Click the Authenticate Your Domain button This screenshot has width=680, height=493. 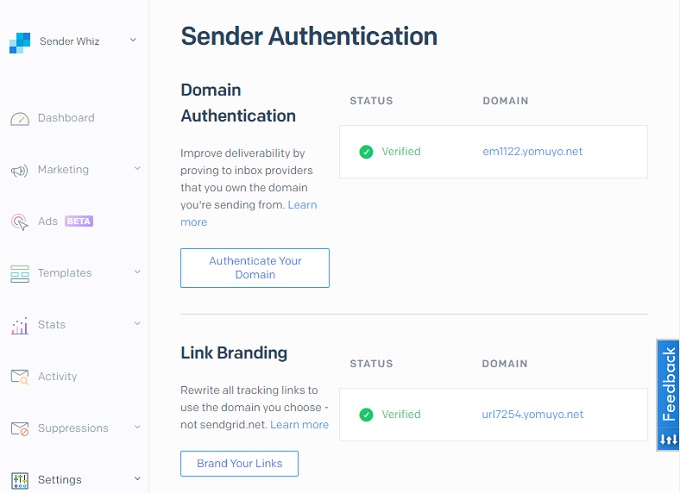tap(255, 268)
